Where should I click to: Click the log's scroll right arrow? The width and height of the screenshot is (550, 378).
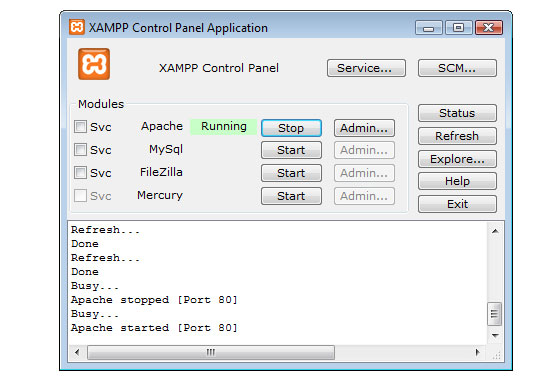click(477, 352)
